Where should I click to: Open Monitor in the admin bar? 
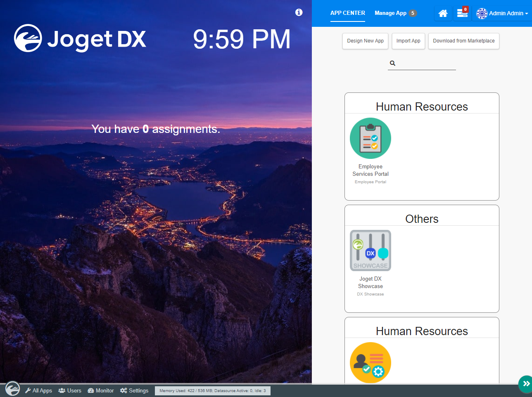point(101,390)
